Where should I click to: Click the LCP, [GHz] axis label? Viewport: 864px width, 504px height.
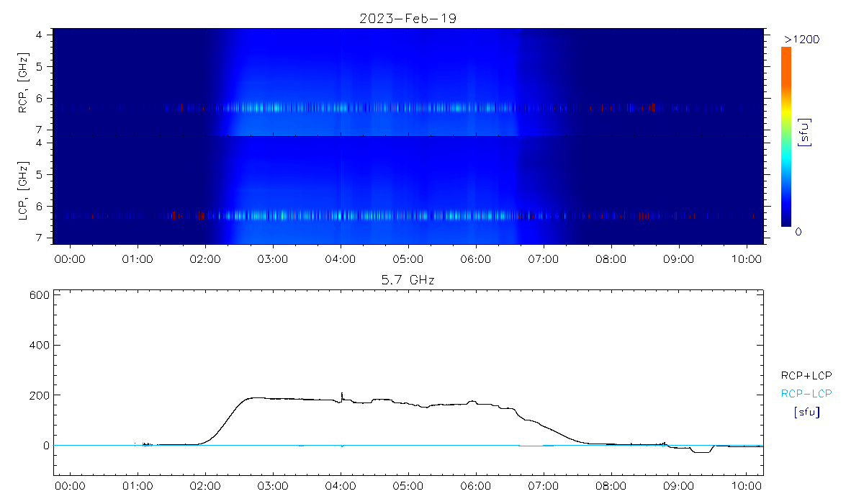[24, 192]
